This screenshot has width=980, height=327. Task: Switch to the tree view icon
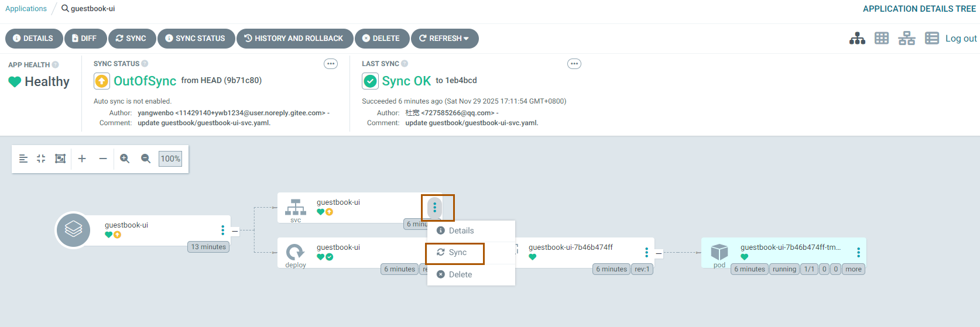pos(857,39)
